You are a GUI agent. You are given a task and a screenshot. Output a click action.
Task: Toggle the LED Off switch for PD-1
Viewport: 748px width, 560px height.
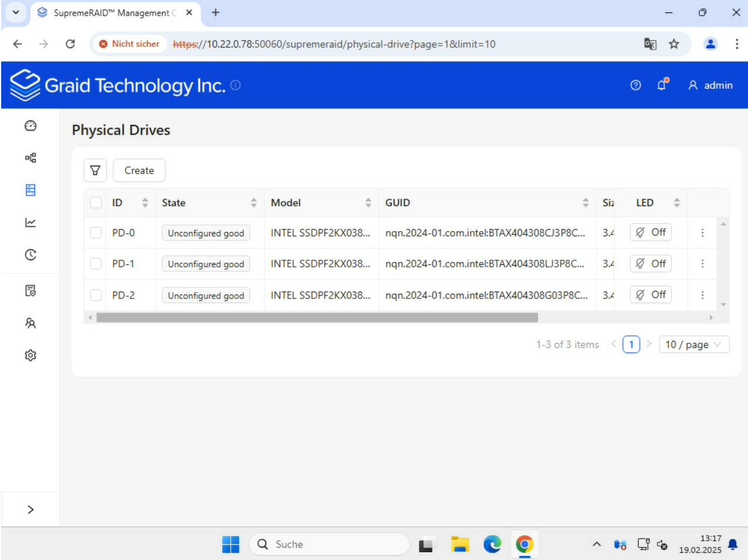click(650, 263)
